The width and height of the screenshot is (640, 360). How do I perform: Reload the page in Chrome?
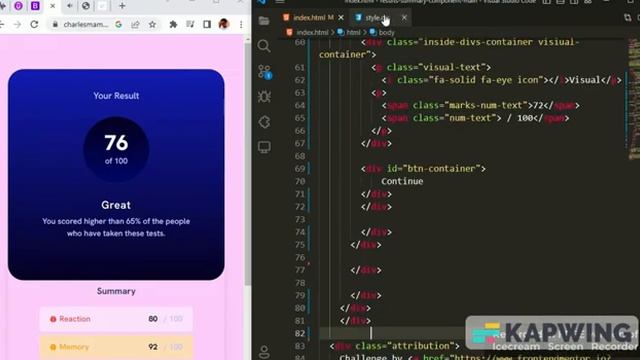pos(34,24)
